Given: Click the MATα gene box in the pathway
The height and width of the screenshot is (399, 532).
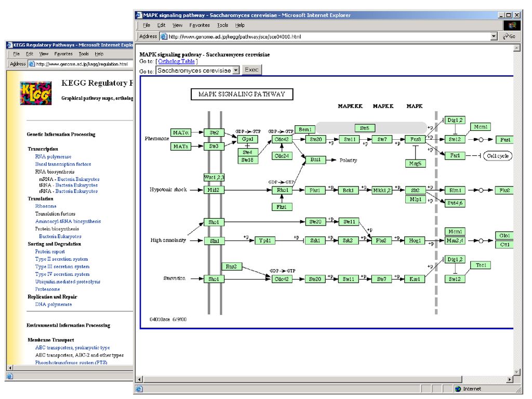Looking at the screenshot, I should pos(180,132).
